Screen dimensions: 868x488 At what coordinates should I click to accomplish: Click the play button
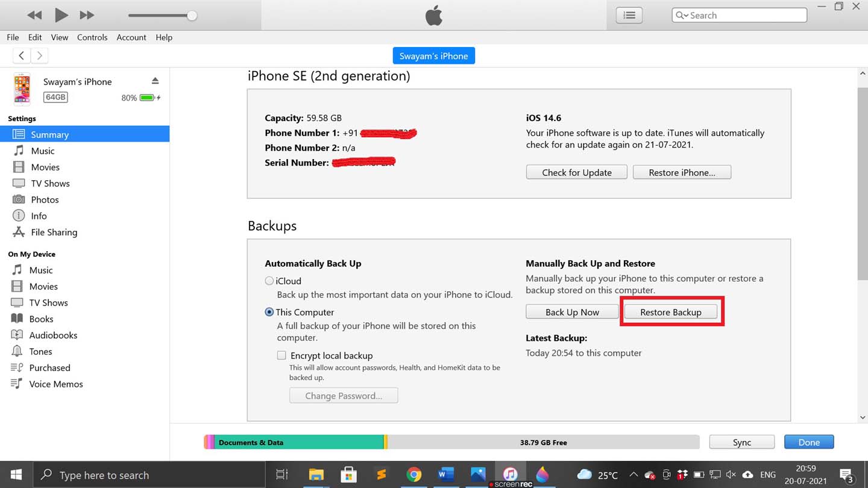[x=61, y=15]
